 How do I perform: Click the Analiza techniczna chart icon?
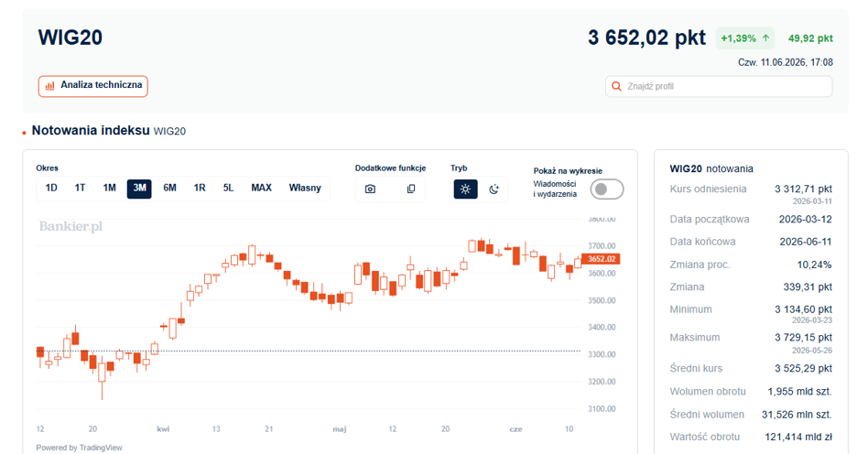tap(49, 86)
